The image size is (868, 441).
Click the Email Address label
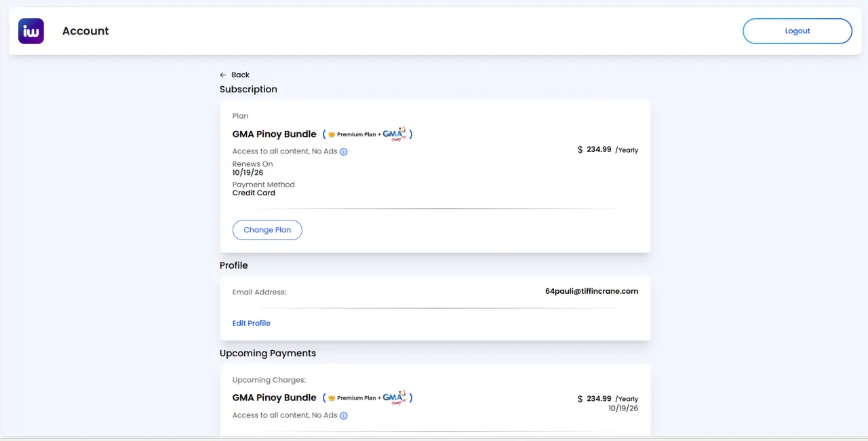tap(260, 292)
